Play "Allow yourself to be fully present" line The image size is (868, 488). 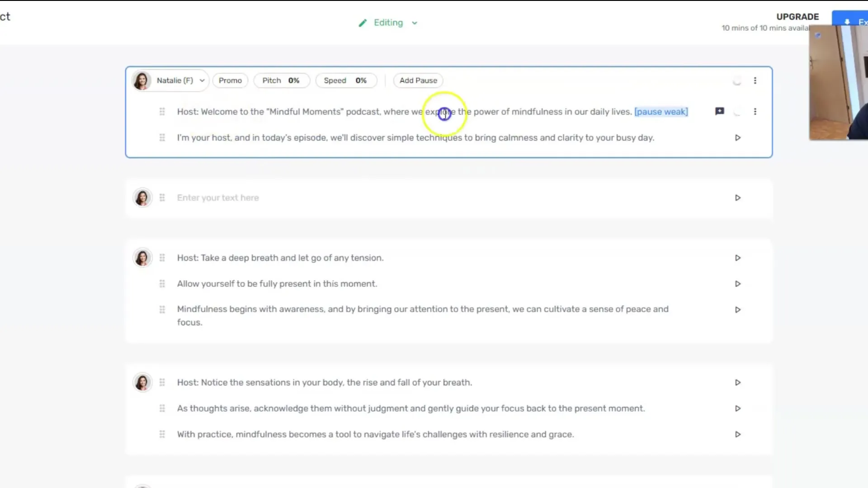738,284
